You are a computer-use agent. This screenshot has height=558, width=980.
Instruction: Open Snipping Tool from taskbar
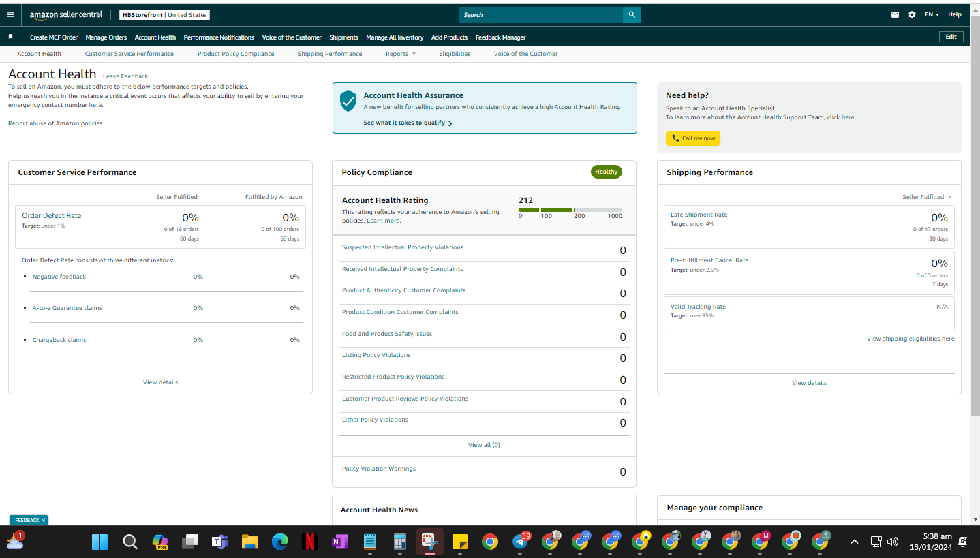[430, 542]
